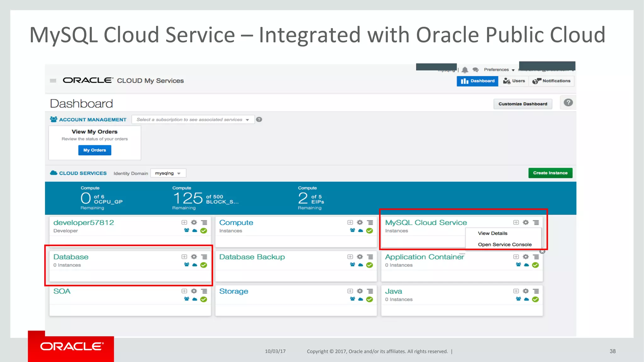The image size is (644, 362).
Task: Open gear settings on Application Container tile
Action: (x=526, y=257)
